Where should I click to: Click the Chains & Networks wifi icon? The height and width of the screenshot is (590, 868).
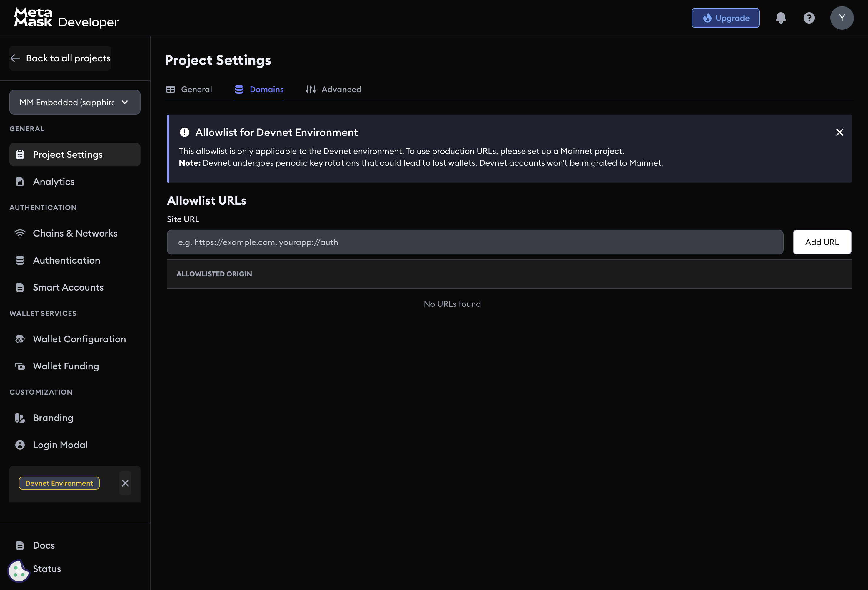click(x=20, y=233)
